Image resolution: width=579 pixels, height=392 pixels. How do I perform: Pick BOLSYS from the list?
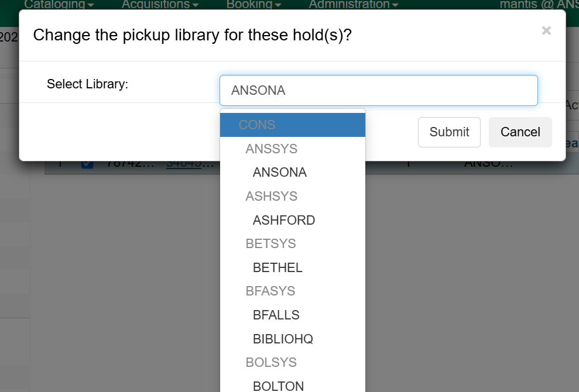pyautogui.click(x=271, y=362)
